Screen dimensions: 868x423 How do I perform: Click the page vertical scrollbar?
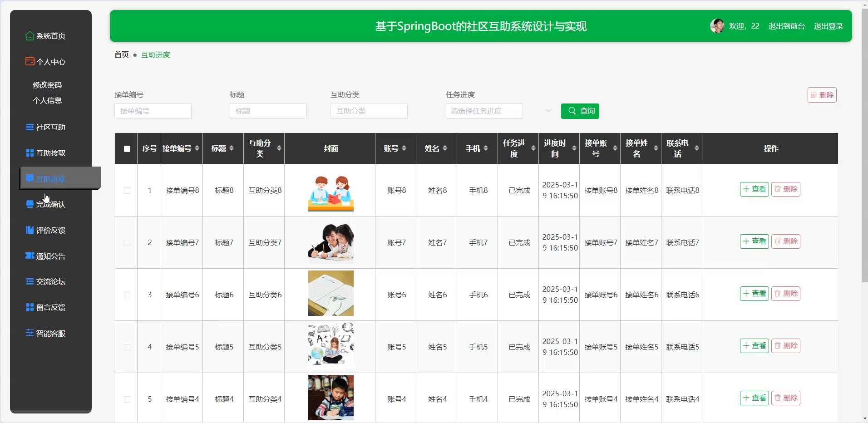coord(864,145)
